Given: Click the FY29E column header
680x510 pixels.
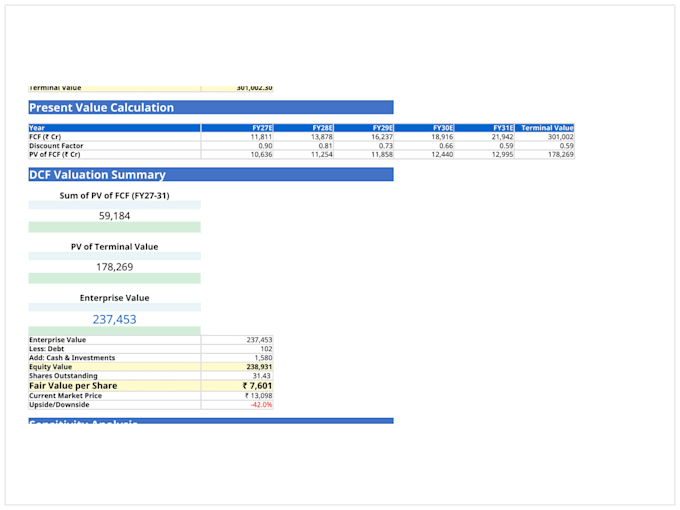Looking at the screenshot, I should [x=364, y=128].
